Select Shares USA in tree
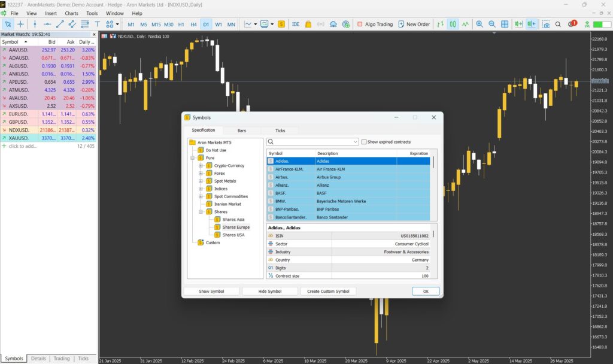 tap(233, 235)
